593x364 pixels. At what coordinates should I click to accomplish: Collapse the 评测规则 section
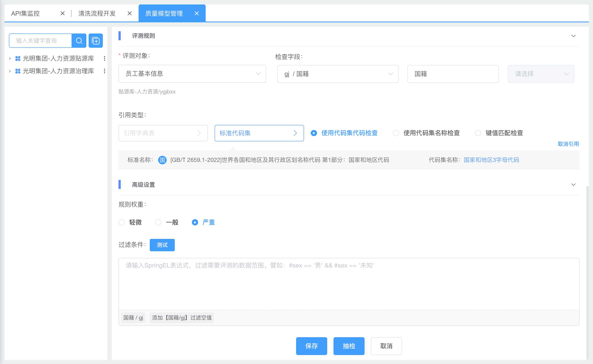point(573,36)
